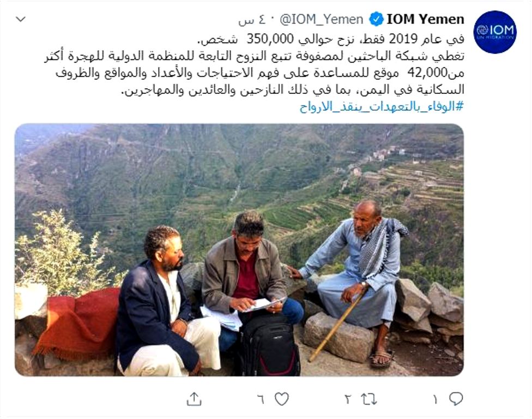Open the IOM UN Migration profile avatar
The image size is (532, 419).
[495, 32]
